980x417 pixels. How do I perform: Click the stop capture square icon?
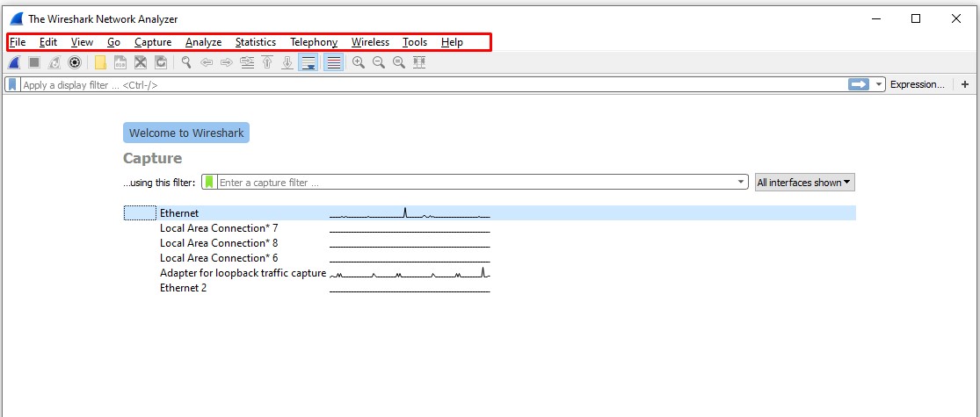(34, 62)
